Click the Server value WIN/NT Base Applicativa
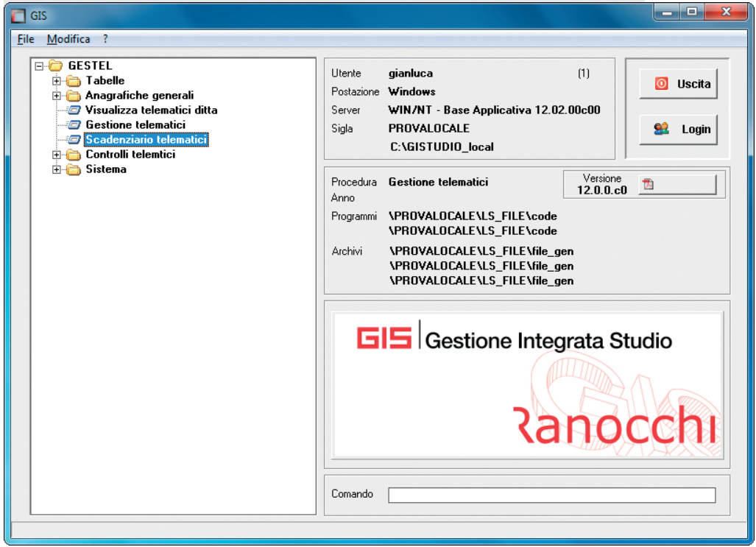The width and height of the screenshot is (756, 547). (494, 110)
